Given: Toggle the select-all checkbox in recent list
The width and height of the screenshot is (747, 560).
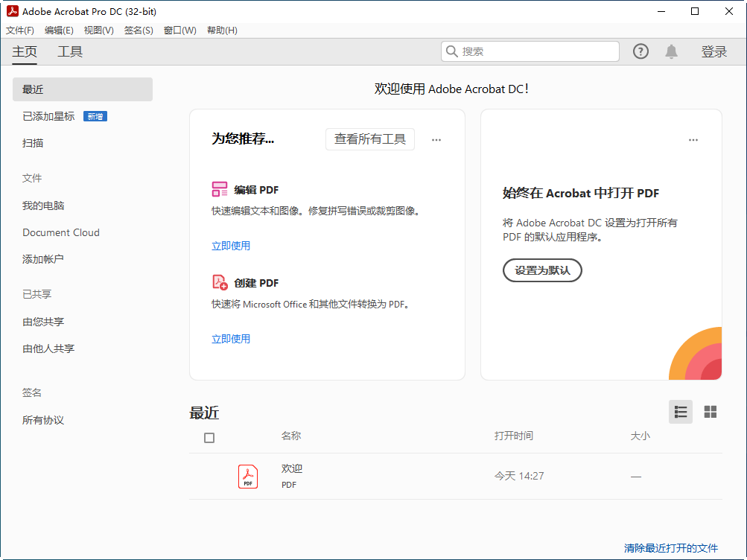Looking at the screenshot, I should [x=209, y=438].
